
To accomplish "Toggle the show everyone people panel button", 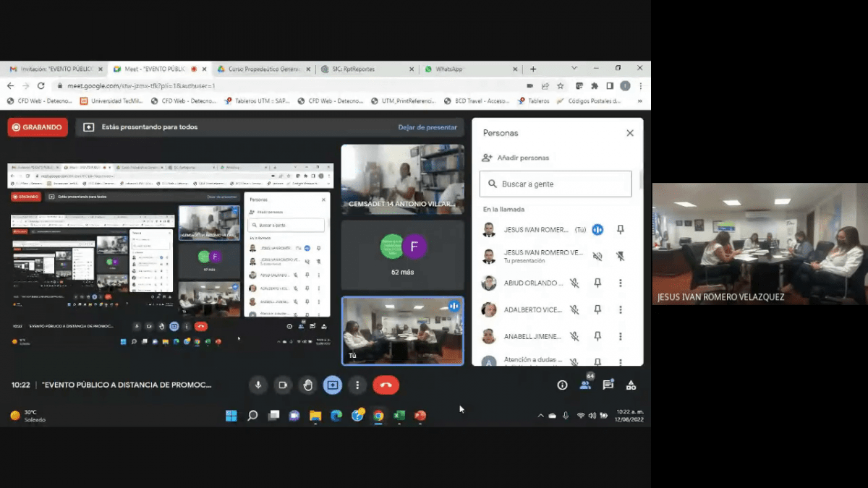I will (585, 385).
